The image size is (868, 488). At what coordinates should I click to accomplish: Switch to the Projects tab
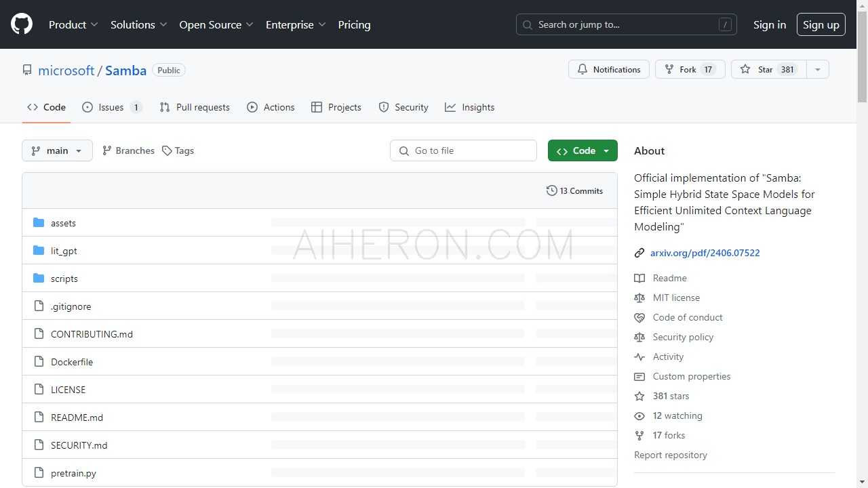click(x=336, y=107)
